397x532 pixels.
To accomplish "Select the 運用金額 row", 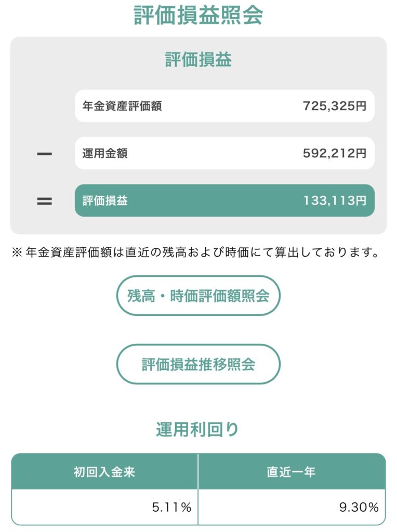I will point(224,153).
